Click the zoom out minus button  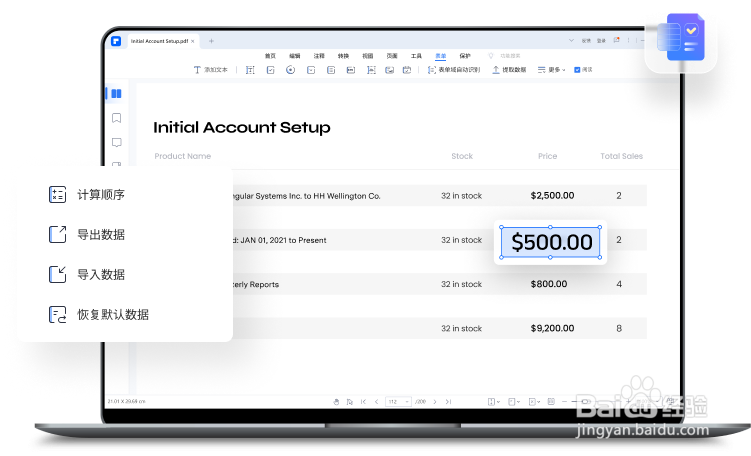(x=565, y=401)
